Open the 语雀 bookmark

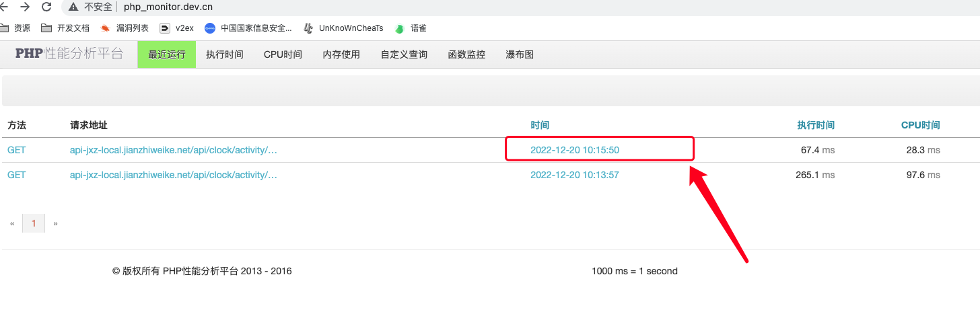tap(411, 28)
